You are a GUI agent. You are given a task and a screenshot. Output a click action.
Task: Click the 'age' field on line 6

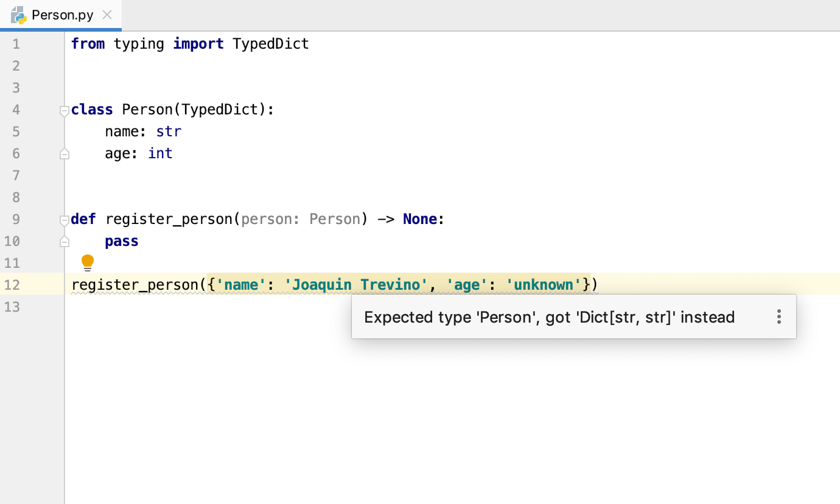click(x=117, y=153)
